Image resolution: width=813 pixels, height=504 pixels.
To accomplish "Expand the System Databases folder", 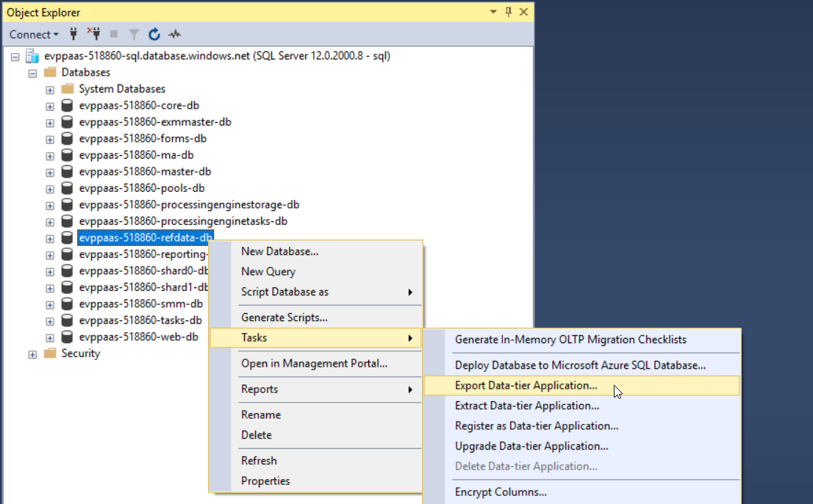I will (x=50, y=90).
